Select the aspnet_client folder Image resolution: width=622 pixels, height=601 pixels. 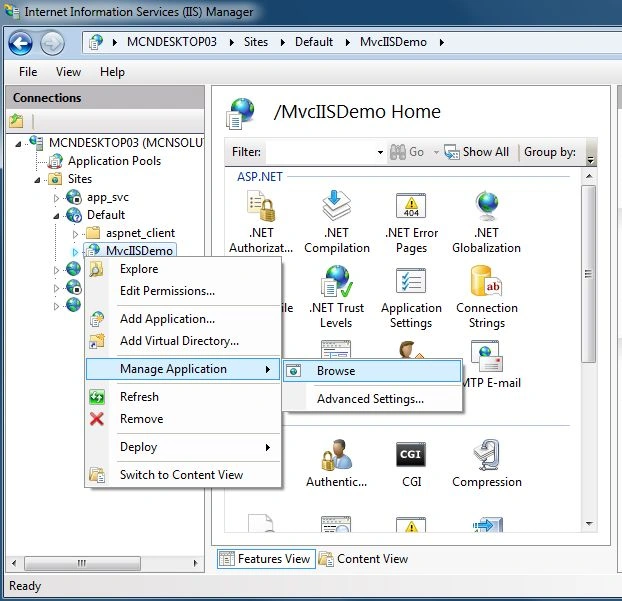140,233
